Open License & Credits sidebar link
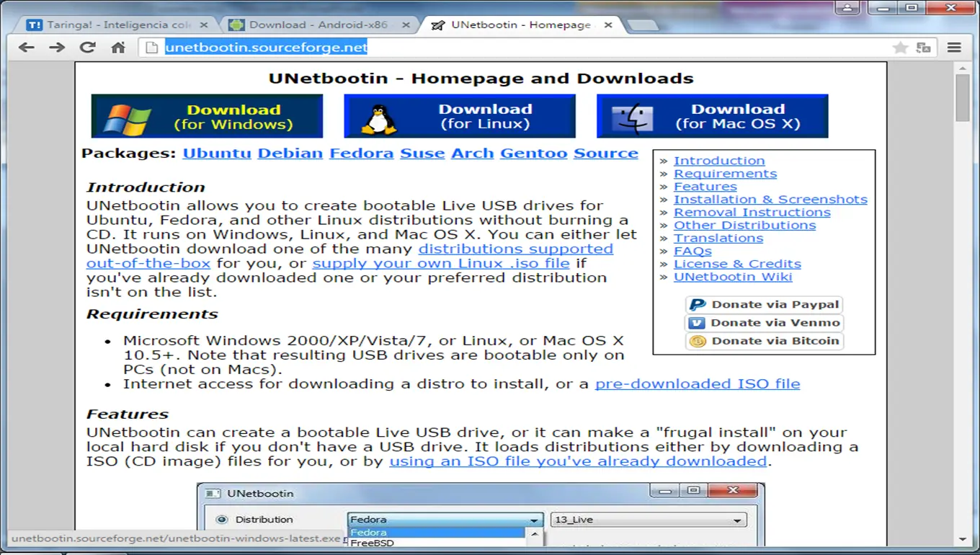The image size is (980, 555). pos(737,265)
